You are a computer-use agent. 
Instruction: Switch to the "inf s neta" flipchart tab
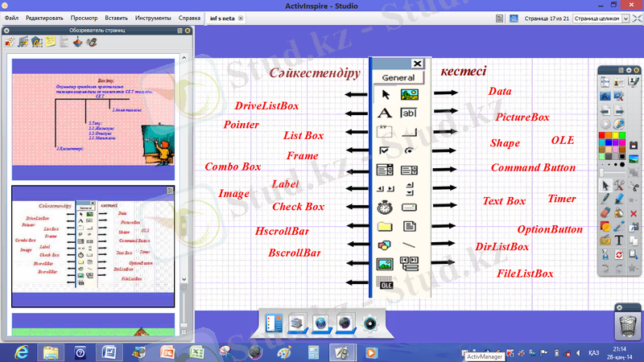tap(223, 17)
